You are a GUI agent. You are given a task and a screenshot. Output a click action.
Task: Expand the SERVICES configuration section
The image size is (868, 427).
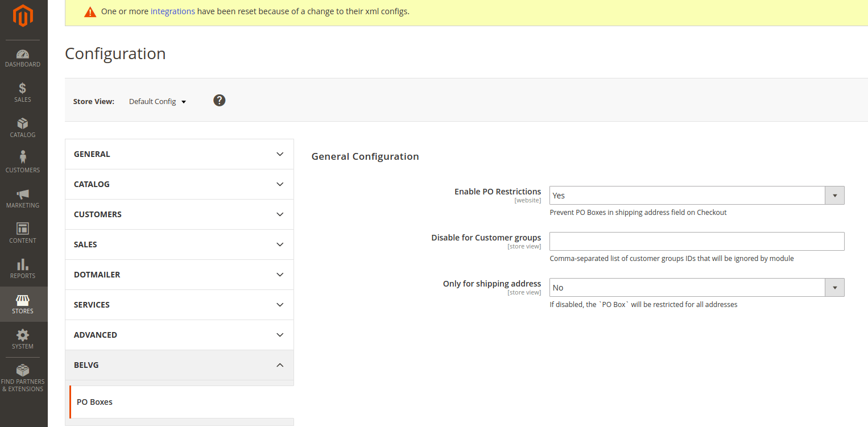[x=179, y=305]
